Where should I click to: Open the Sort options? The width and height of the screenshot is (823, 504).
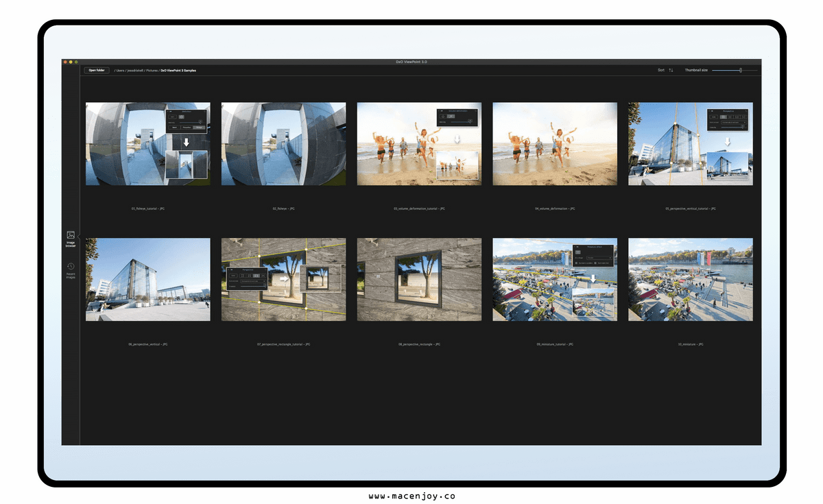(x=661, y=70)
